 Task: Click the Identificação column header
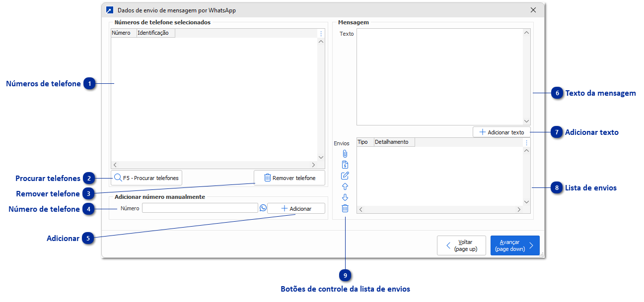click(155, 33)
